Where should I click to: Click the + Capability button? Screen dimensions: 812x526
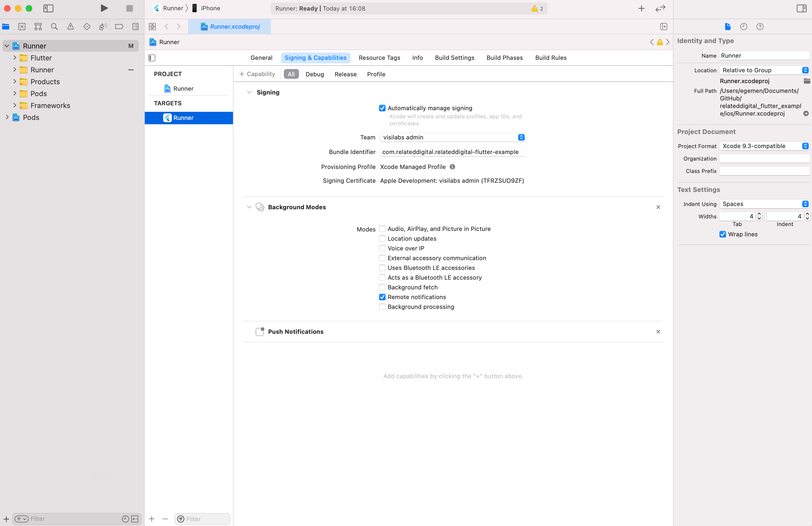258,74
